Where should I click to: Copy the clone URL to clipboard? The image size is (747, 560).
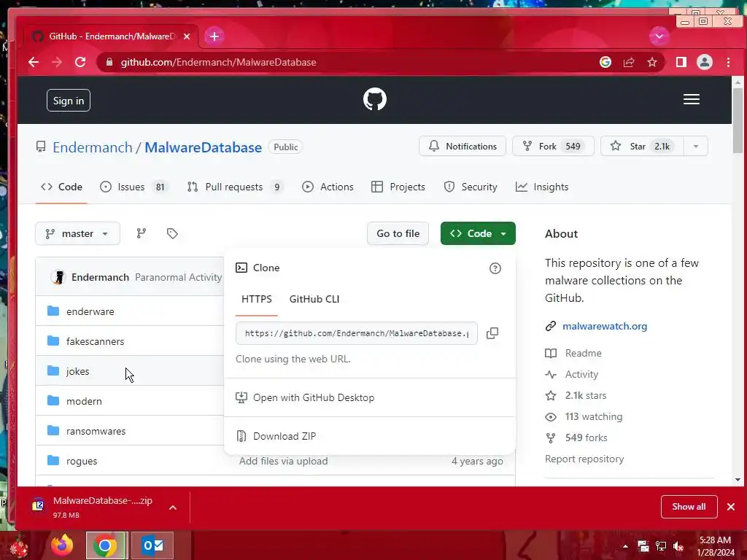pos(492,332)
